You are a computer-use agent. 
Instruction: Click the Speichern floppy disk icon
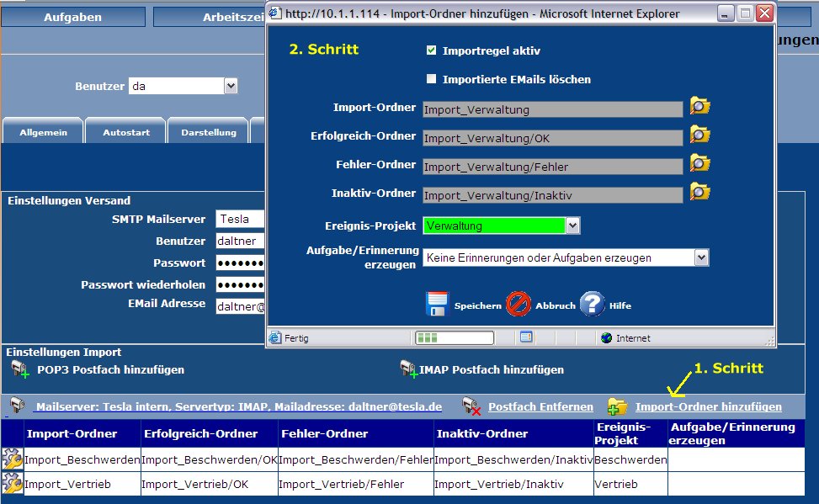tap(438, 304)
